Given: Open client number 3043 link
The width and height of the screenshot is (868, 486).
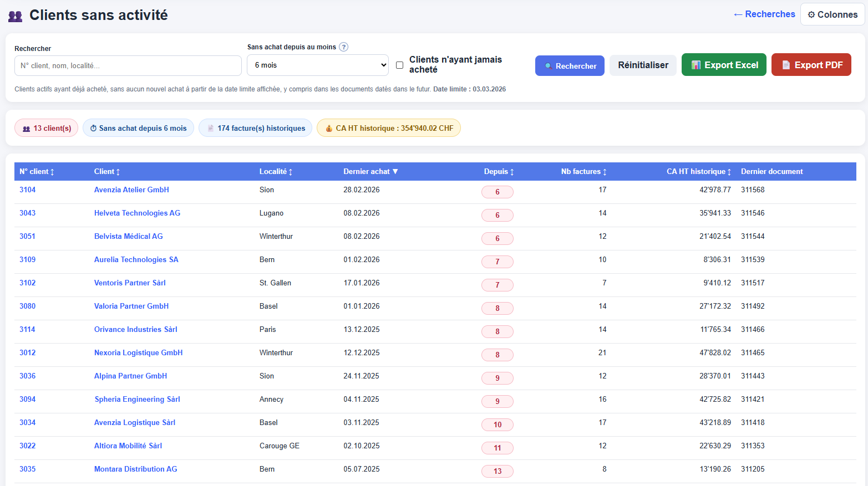Looking at the screenshot, I should (x=27, y=213).
